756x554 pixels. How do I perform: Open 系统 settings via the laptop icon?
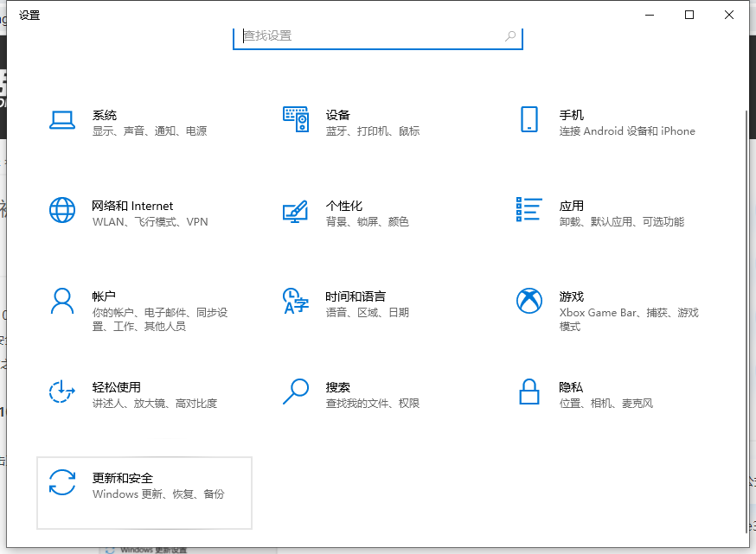click(61, 120)
